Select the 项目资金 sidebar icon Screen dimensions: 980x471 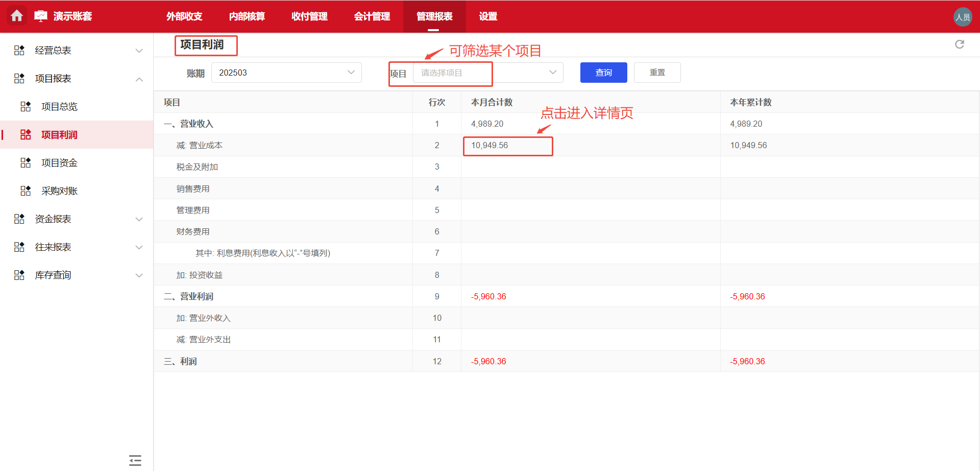click(x=26, y=162)
